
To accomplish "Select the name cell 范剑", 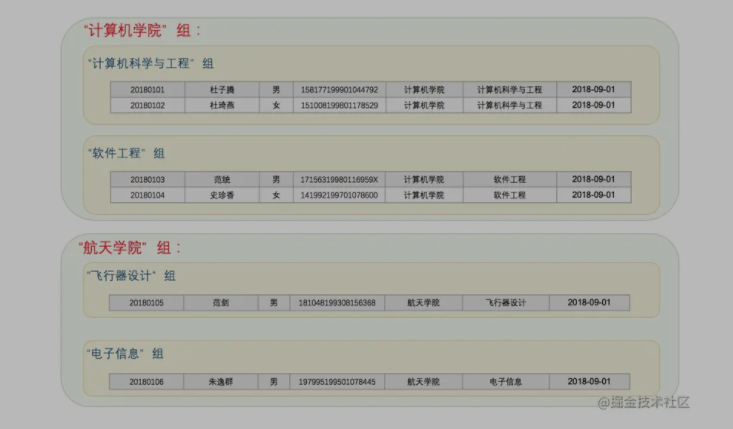I will (x=221, y=303).
